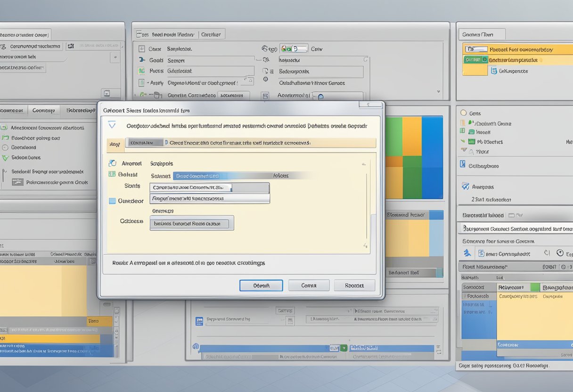
Task: Click the rightmost button in dialog footer
Action: click(x=354, y=286)
